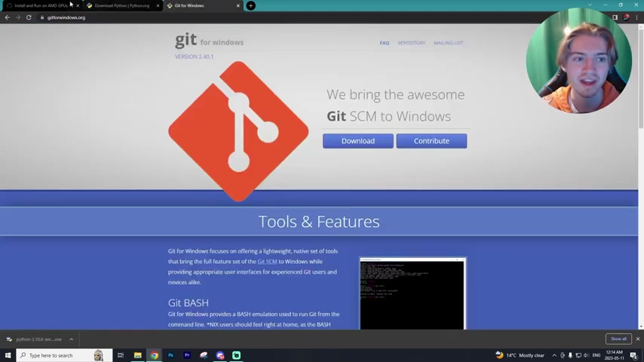Image resolution: width=644 pixels, height=362 pixels.
Task: Open the notification center icon
Action: [633, 355]
